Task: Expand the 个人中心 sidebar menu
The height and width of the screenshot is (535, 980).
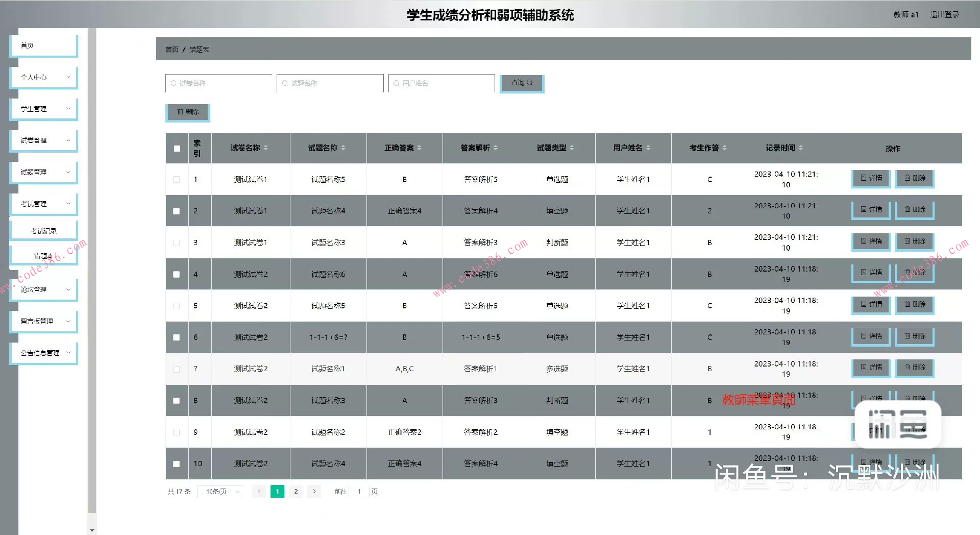Action: point(44,77)
